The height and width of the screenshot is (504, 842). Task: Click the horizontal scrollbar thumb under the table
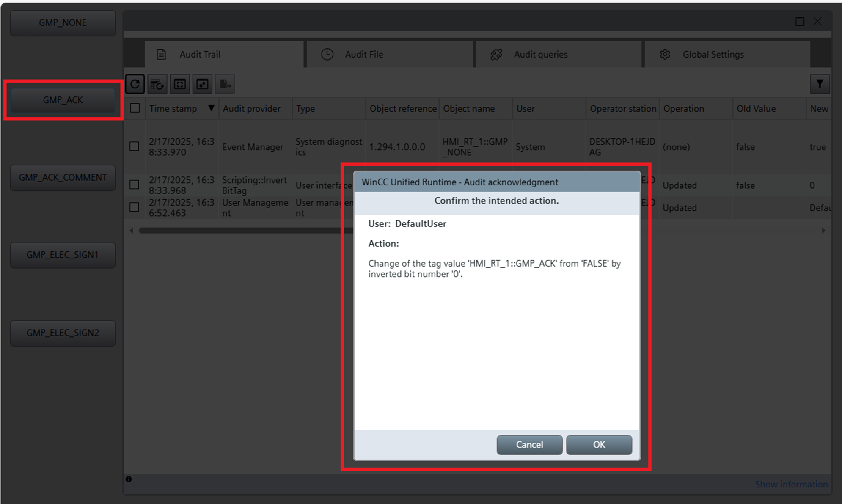pos(246,231)
